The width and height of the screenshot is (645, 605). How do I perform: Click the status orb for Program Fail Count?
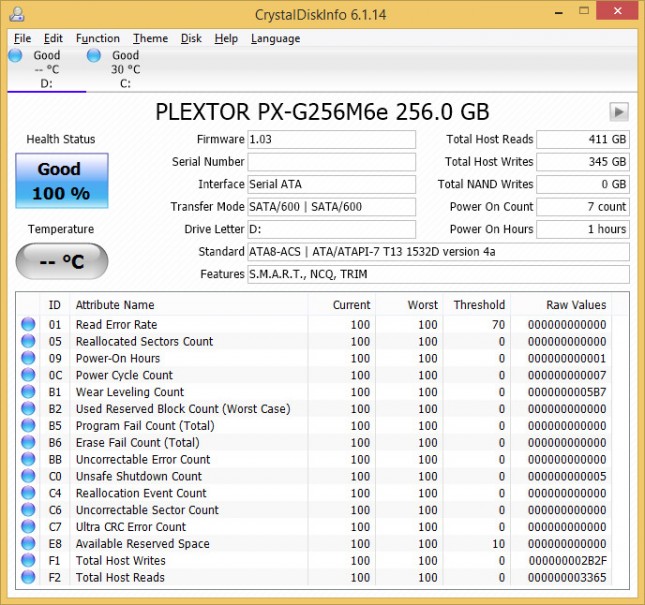(28, 426)
